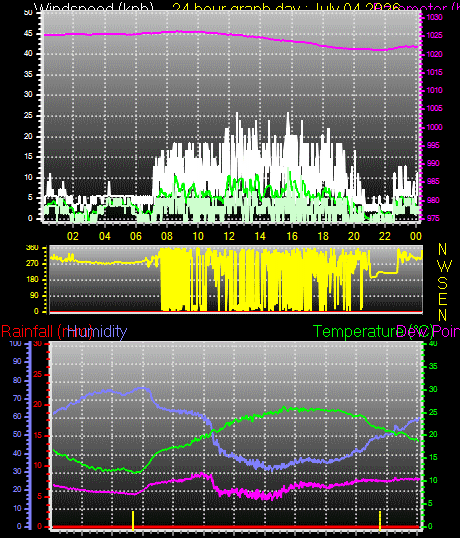This screenshot has width=460, height=538.
Task: Click the '22' hour label on the time axis
Action: click(385, 236)
